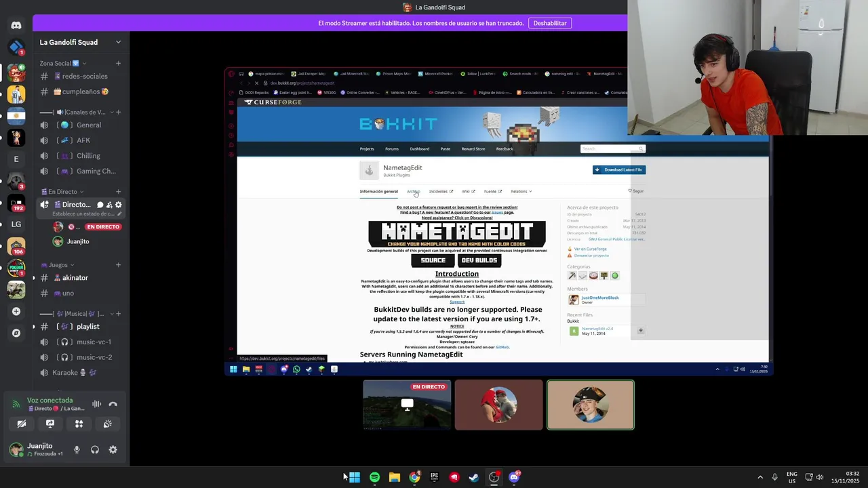Mute microphone in user panel
The width and height of the screenshot is (868, 488).
[x=77, y=449]
